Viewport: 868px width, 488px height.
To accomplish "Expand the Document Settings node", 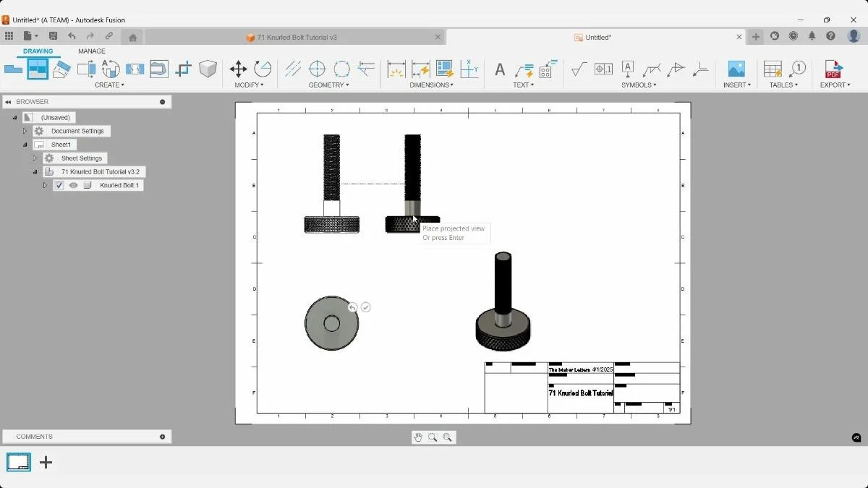I will (25, 131).
